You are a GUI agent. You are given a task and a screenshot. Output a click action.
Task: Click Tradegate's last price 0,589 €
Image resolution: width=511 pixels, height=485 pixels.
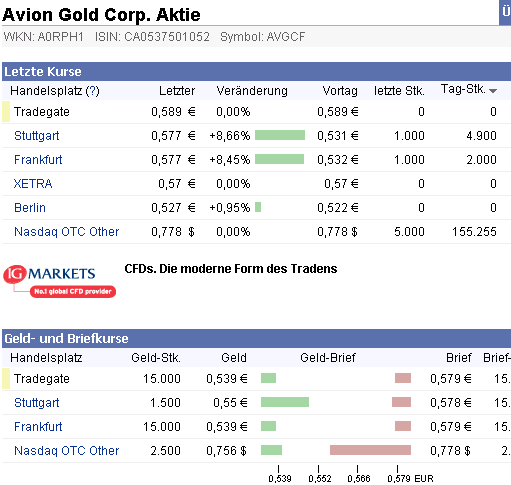click(173, 112)
